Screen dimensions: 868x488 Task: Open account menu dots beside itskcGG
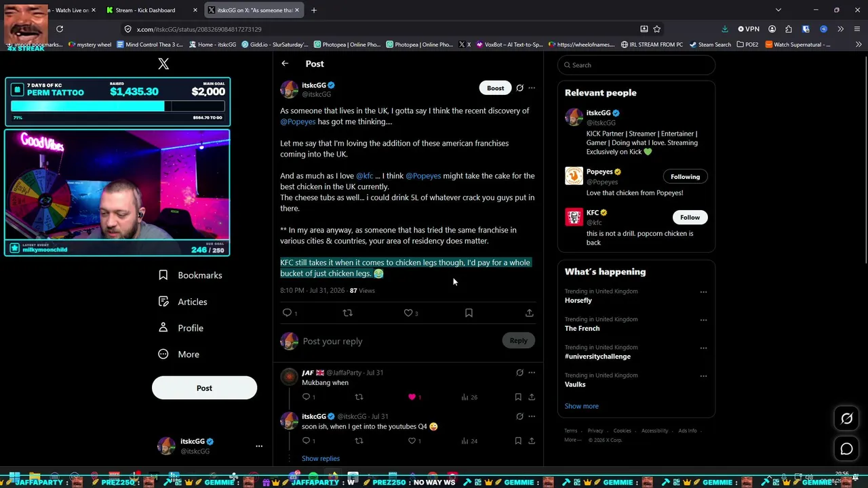click(x=259, y=446)
